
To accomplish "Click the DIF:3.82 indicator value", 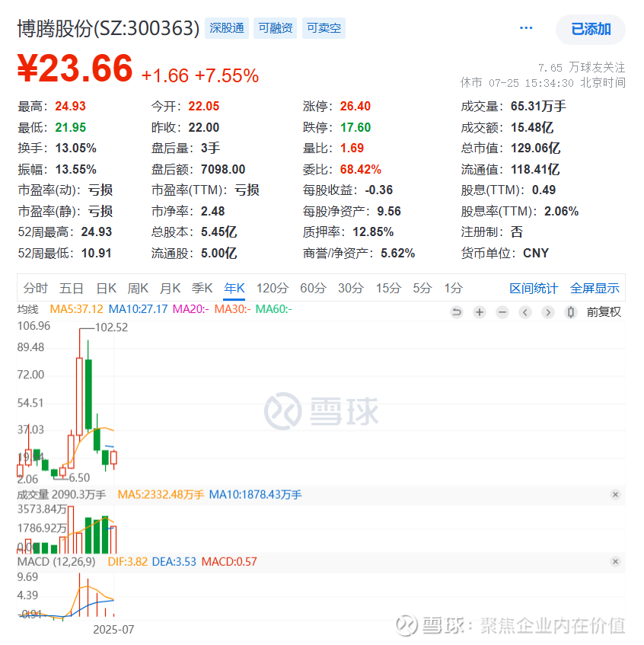I will (127, 561).
